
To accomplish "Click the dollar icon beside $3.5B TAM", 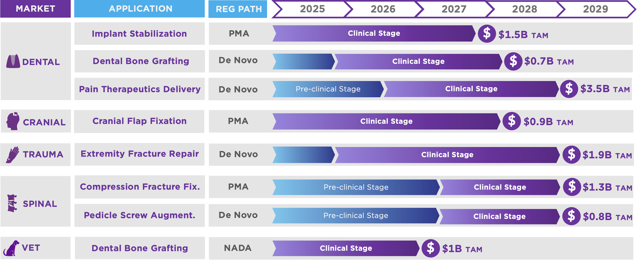I will coord(569,89).
